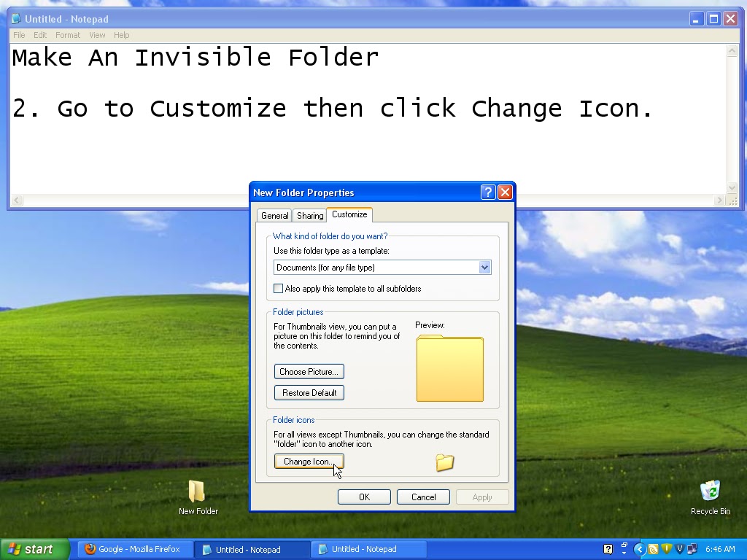
Task: Click Notepad horizontal scrollbar right arrow
Action: click(x=720, y=200)
